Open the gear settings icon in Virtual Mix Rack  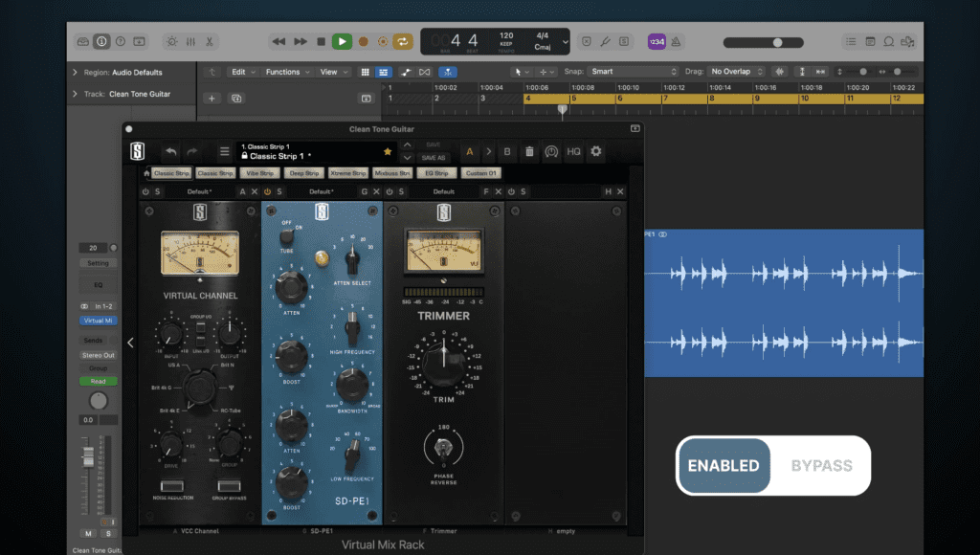(597, 150)
